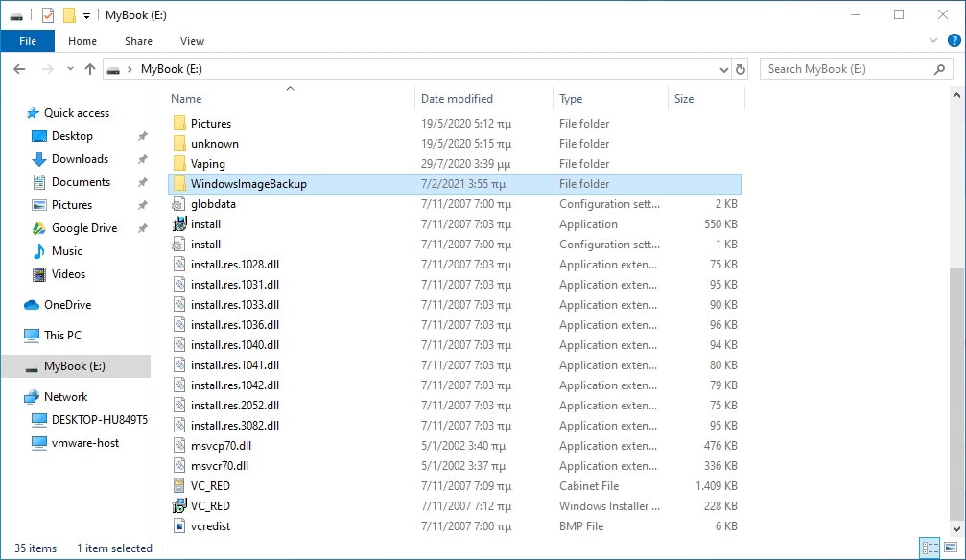
Task: Open Desktop in the navigation pane
Action: click(x=72, y=136)
